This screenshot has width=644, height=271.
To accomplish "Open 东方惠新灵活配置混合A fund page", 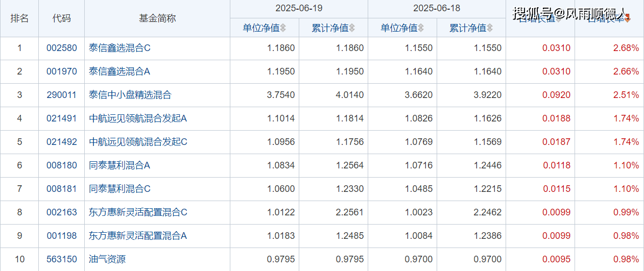I will coord(138,236).
